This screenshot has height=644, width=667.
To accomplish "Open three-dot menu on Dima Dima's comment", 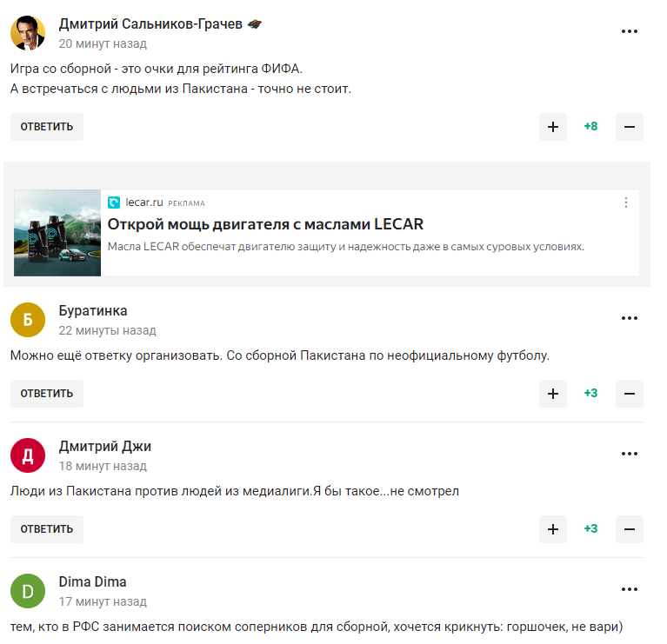I will pos(629,589).
